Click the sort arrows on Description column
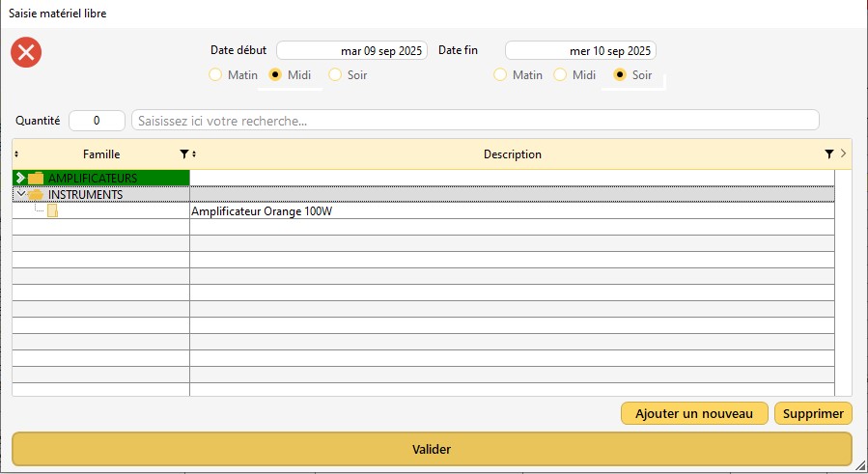Screen dimensions: 868x474 [x=194, y=154]
